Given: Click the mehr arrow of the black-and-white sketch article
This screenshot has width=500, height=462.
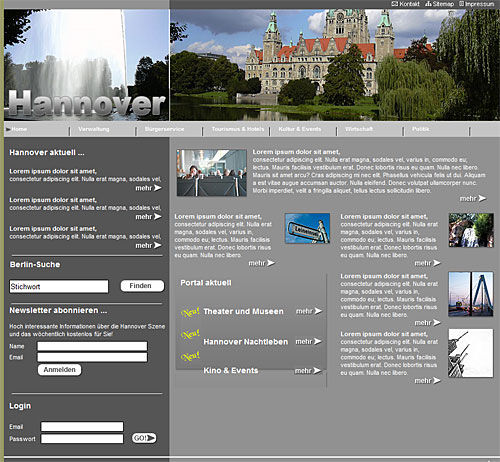Looking at the screenshot, I should (x=428, y=381).
